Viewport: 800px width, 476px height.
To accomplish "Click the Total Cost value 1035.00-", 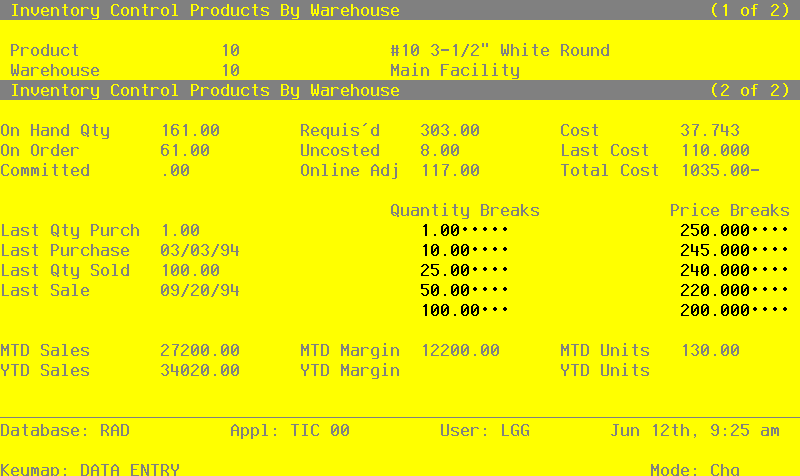I will click(x=720, y=170).
